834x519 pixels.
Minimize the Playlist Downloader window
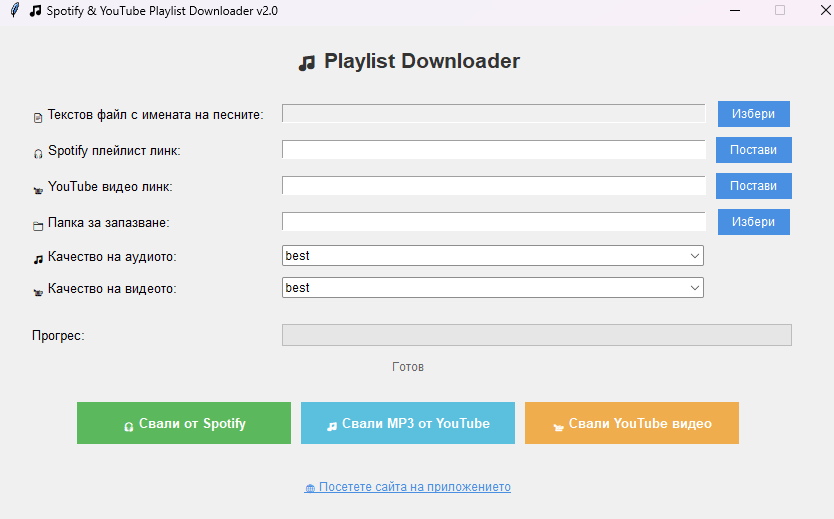735,10
